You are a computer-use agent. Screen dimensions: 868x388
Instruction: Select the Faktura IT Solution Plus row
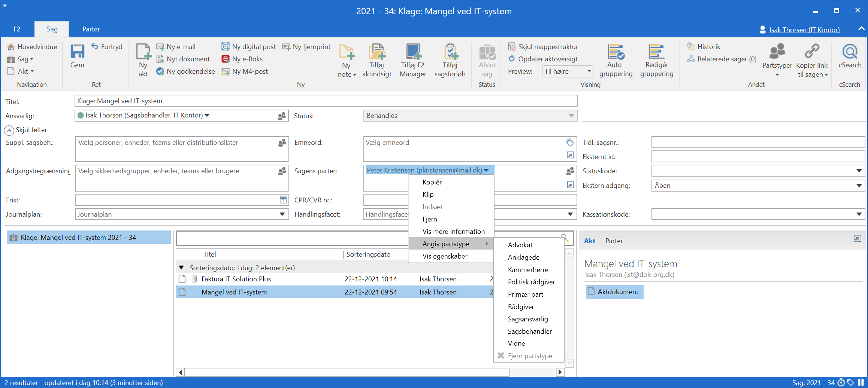click(335, 279)
